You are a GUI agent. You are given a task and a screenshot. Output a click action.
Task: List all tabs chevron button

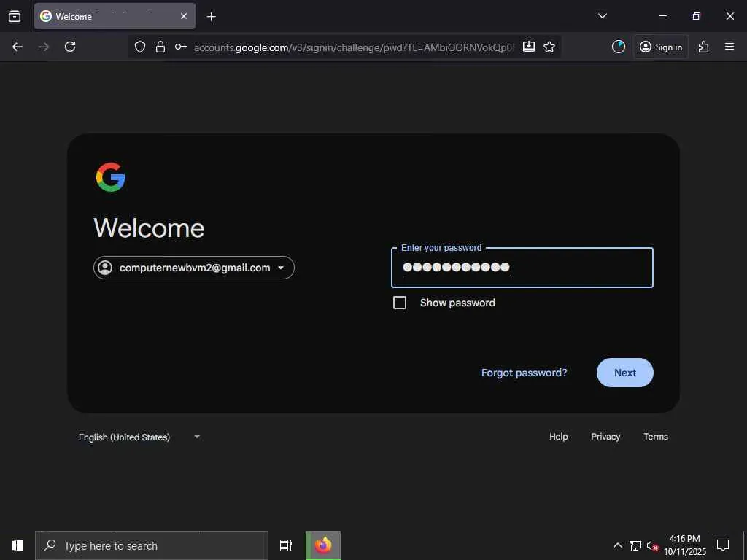(x=602, y=16)
